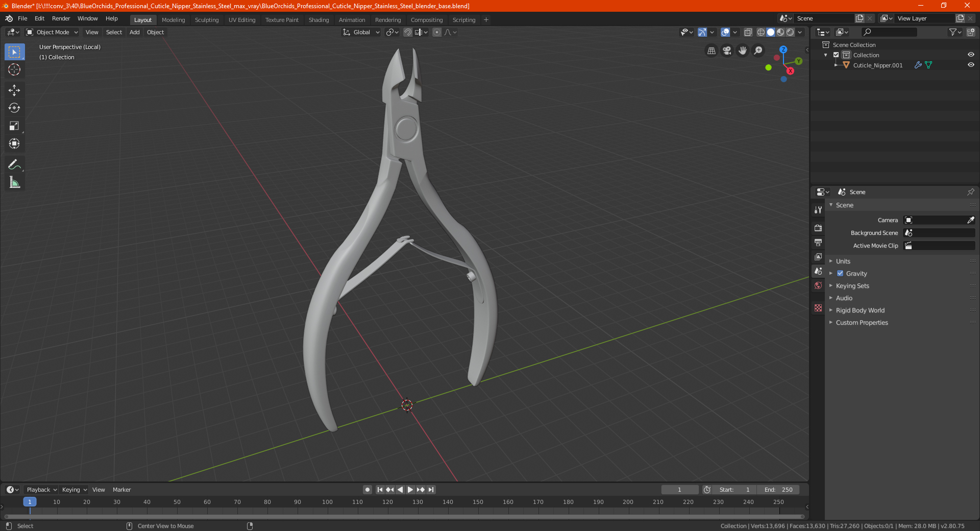Enable rendered viewport shading
The image size is (980, 531).
(x=790, y=32)
